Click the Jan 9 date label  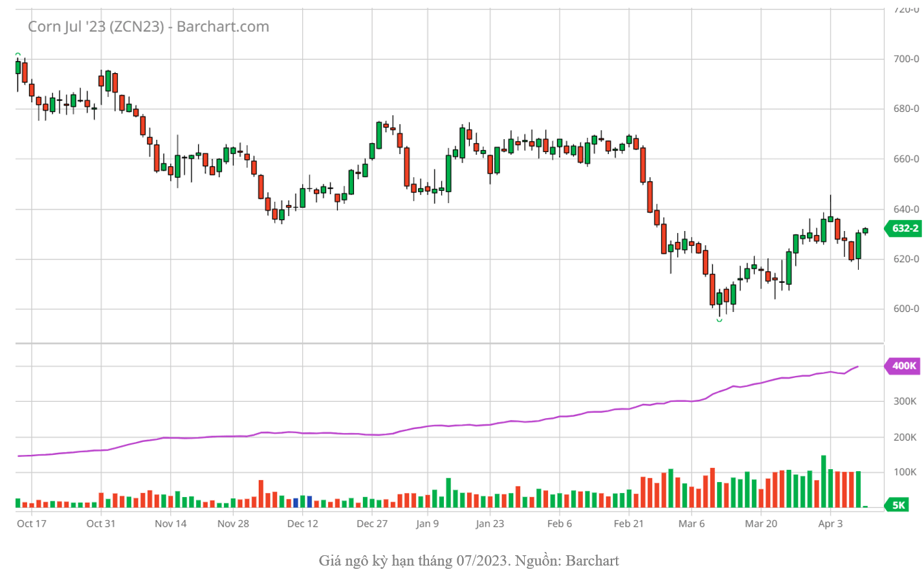pos(428,524)
